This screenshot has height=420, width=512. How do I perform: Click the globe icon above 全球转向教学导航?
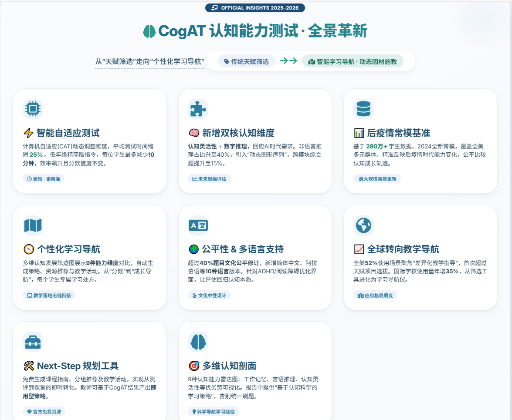pyautogui.click(x=363, y=225)
